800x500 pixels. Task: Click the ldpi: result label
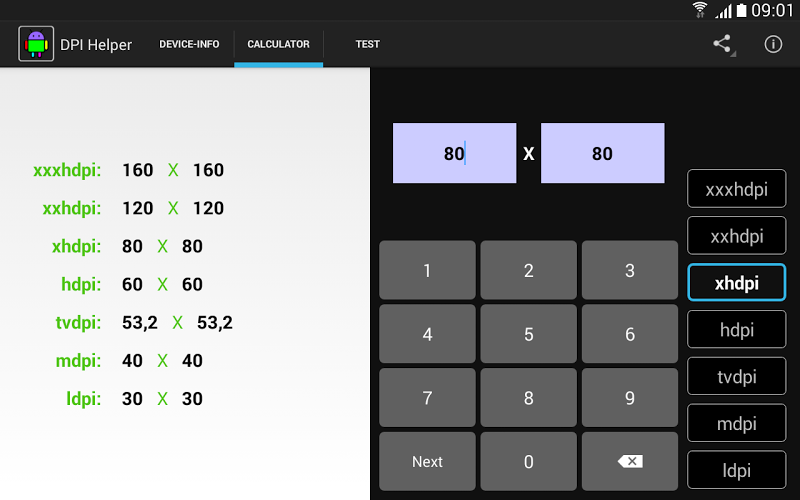tap(84, 398)
